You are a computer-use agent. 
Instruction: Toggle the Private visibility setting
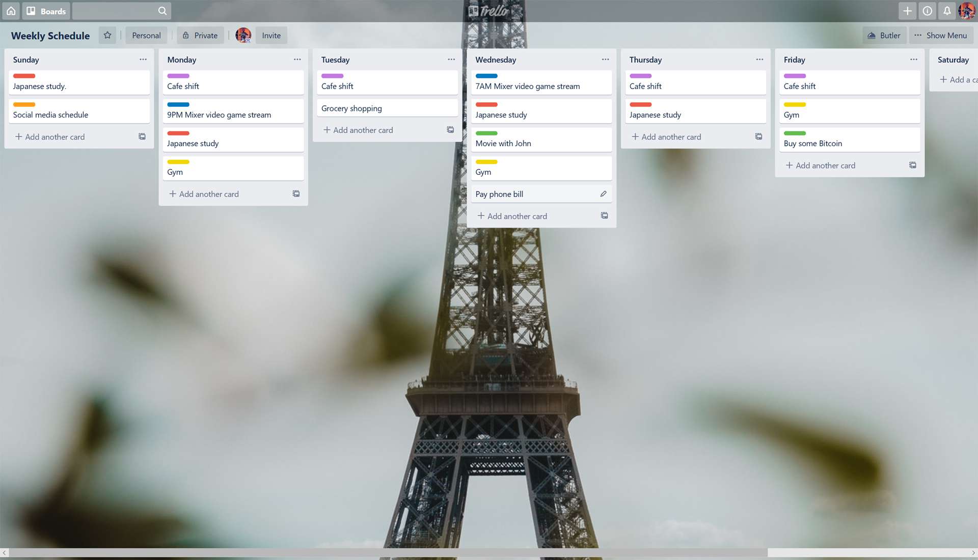(200, 35)
